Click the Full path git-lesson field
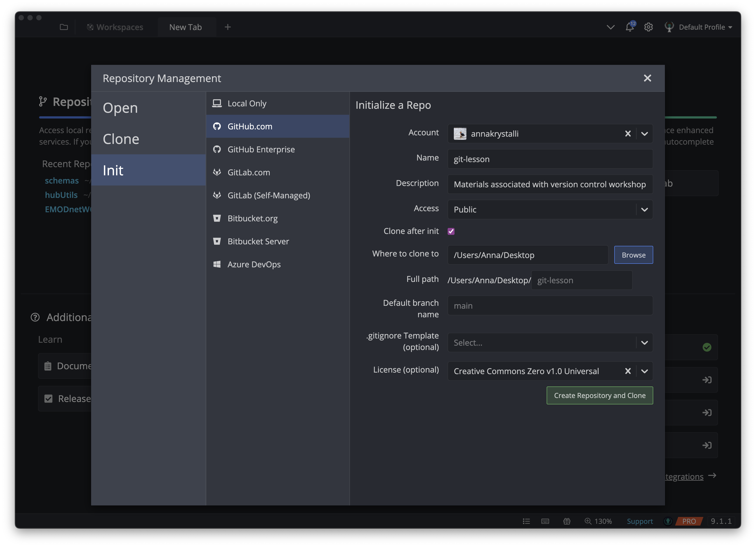This screenshot has width=756, height=547. tap(582, 280)
